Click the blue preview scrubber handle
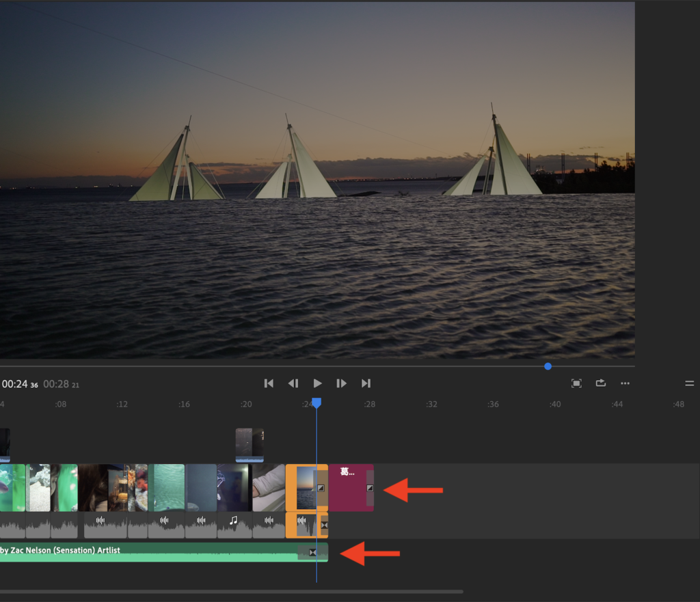Image resolution: width=700 pixels, height=602 pixels. 548,366
